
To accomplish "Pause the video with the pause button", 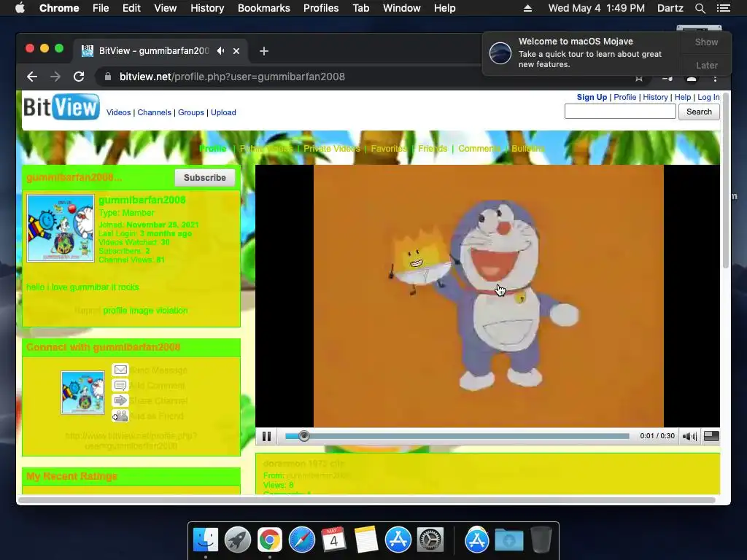I will click(266, 436).
